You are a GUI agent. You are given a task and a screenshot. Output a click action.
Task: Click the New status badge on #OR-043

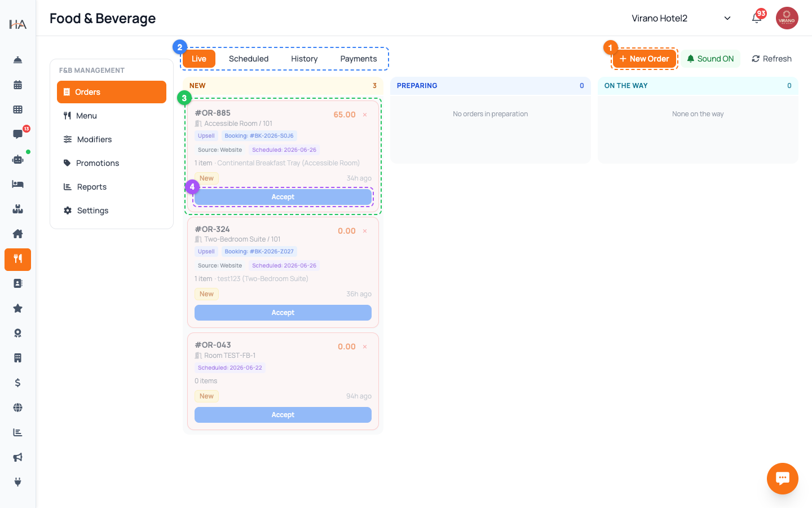(206, 396)
